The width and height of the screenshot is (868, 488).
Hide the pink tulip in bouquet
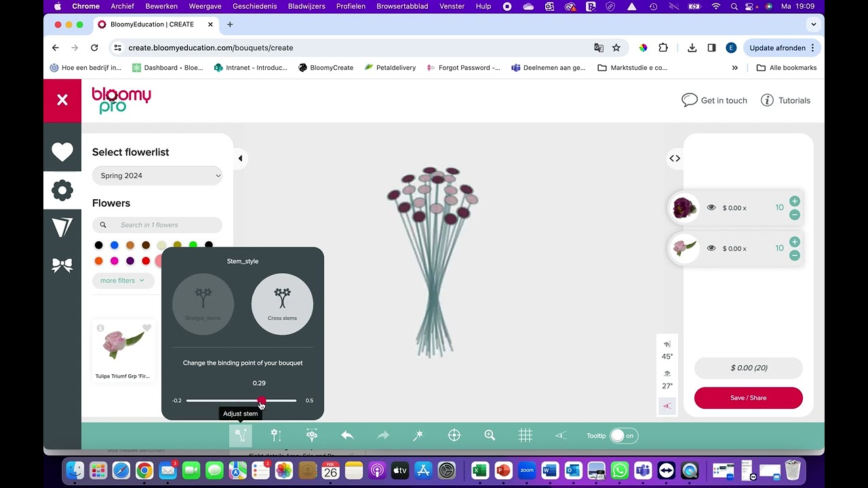[711, 249]
